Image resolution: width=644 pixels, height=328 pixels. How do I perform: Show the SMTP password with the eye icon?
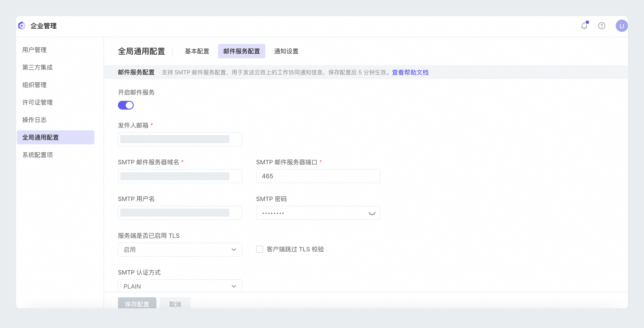pyautogui.click(x=372, y=213)
